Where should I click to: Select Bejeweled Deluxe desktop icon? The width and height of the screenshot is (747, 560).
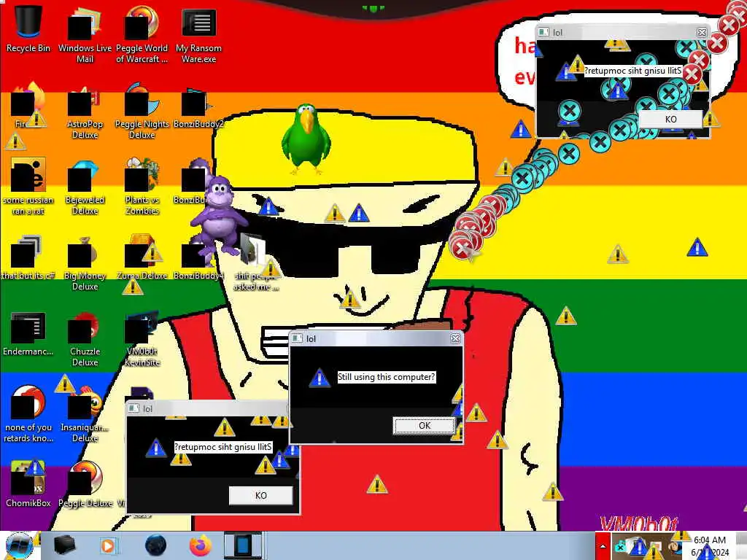(85, 187)
